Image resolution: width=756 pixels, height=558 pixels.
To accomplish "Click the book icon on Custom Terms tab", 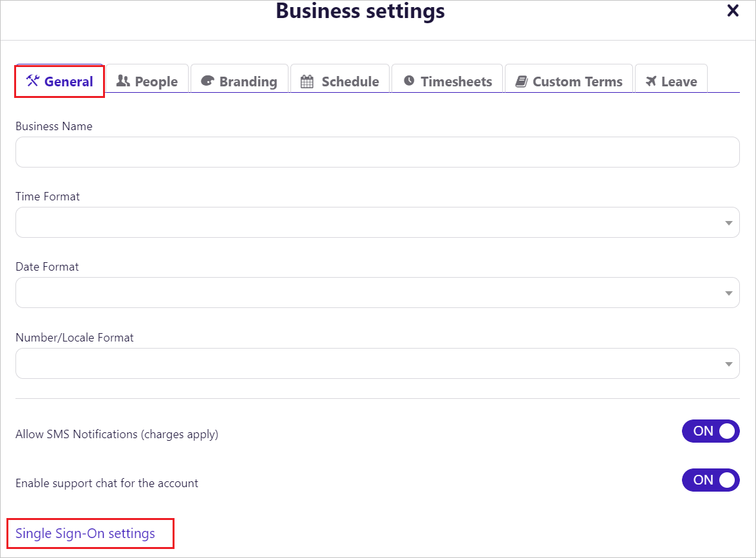I will tap(522, 81).
